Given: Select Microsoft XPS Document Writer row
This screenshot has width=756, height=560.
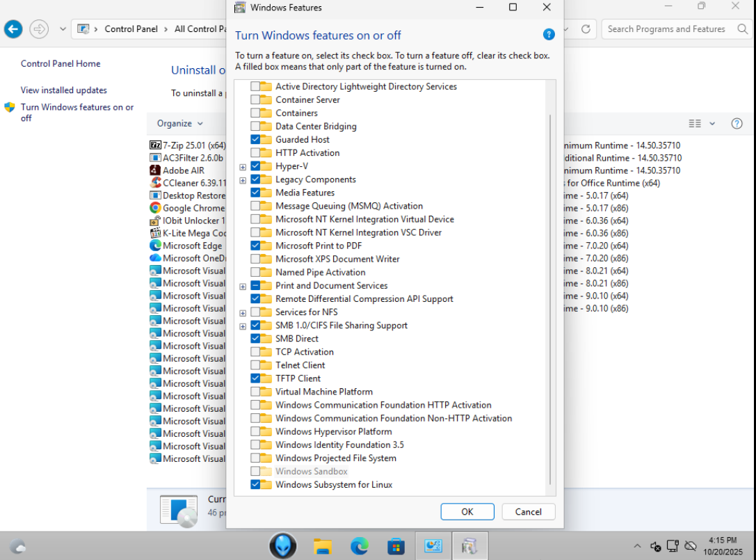Looking at the screenshot, I should (x=337, y=259).
